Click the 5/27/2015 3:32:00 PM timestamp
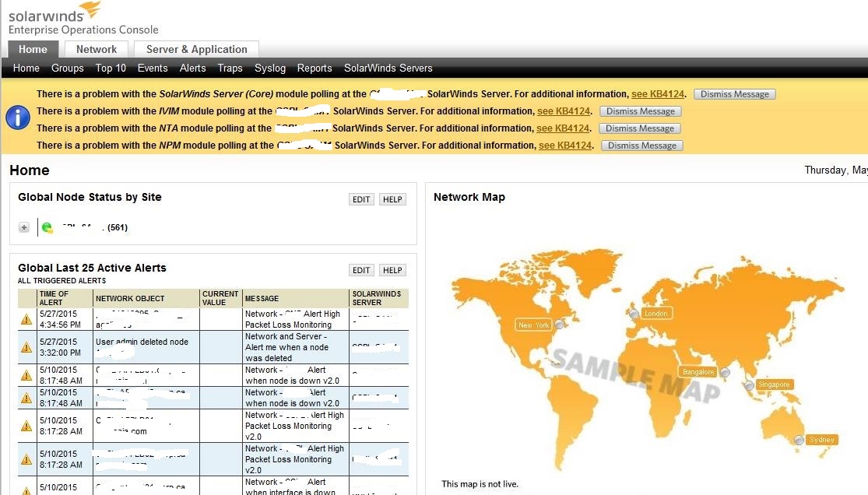Image resolution: width=868 pixels, height=495 pixels. [61, 347]
